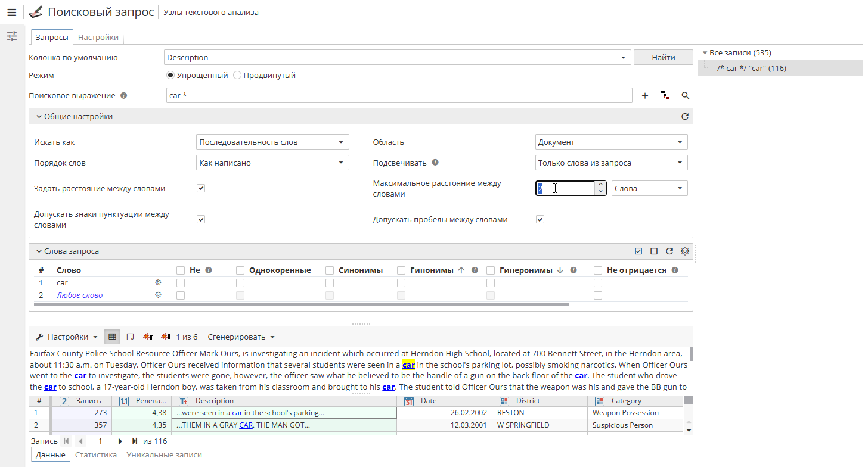Viewport: 868px width, 467px height.
Task: Open Область dropdown
Action: 611,142
